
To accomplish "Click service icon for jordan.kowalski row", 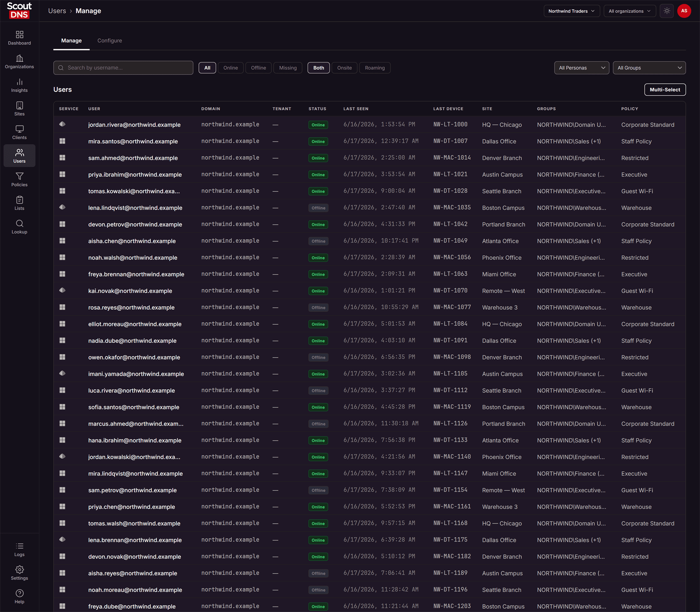I will 62,456.
